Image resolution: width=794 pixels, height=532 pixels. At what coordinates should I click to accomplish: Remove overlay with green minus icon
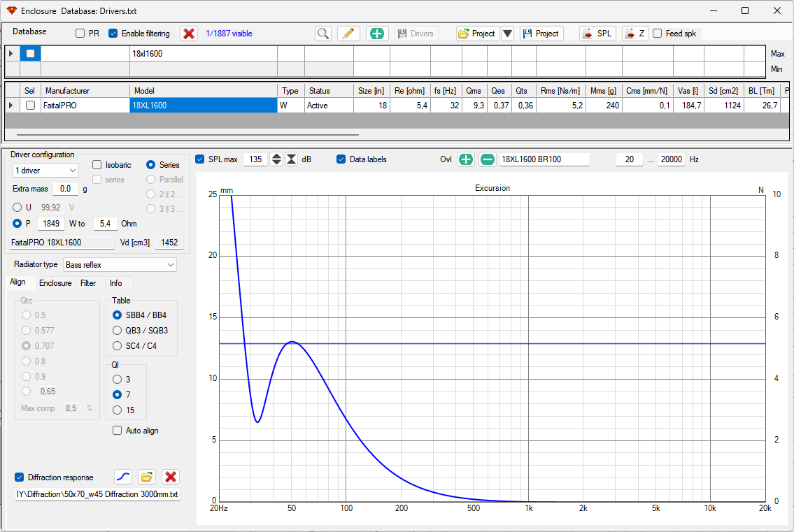click(x=487, y=159)
